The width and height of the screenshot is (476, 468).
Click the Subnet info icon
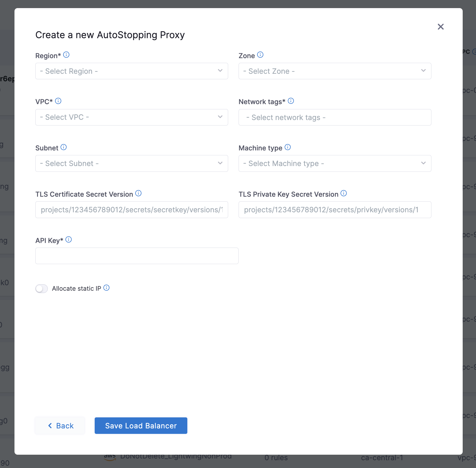[x=64, y=147]
